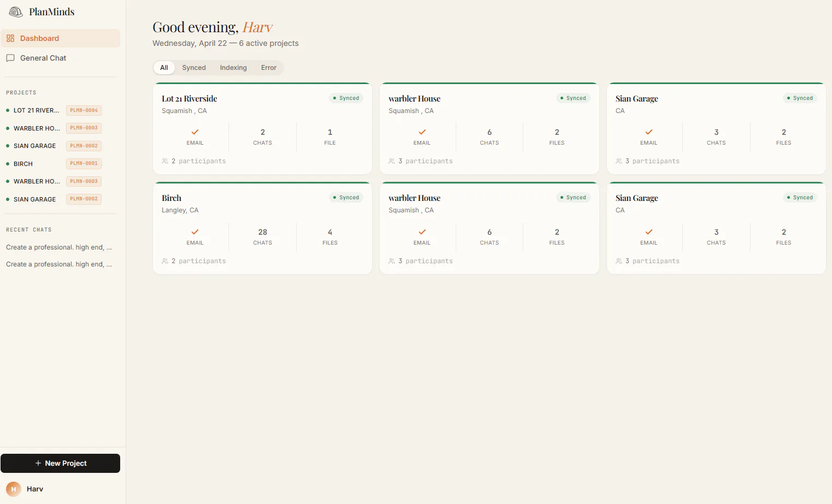Click Synced badge on Birch card
Screen dimensions: 832x504
(346, 198)
